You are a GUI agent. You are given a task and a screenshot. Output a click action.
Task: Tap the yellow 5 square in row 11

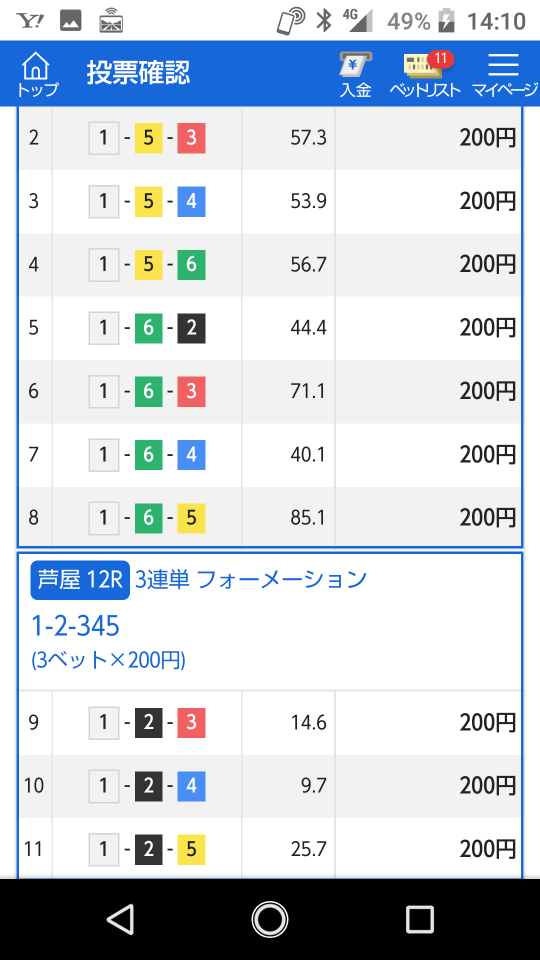(x=191, y=850)
